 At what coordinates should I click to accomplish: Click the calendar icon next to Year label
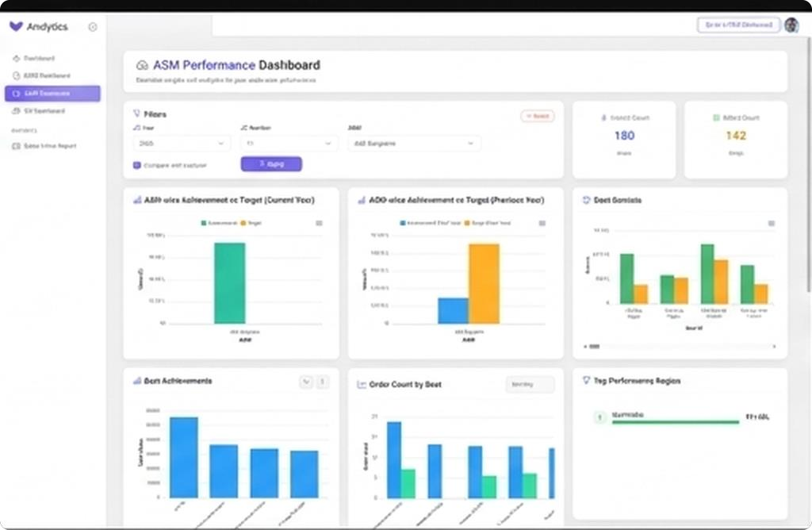click(x=136, y=128)
